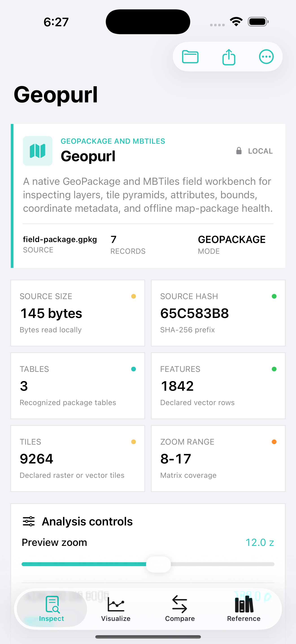This screenshot has height=644, width=296.
Task: Tap the Preview zoom label
Action: [54, 542]
